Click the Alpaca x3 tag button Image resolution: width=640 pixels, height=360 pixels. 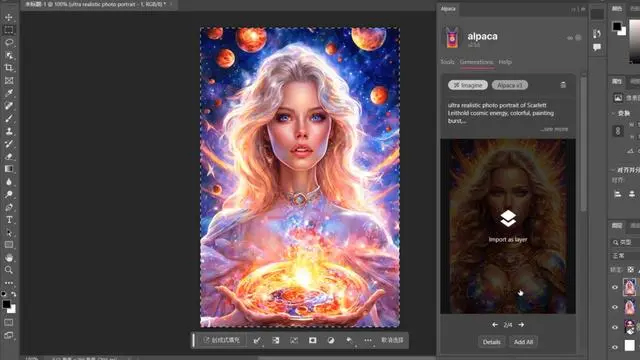[x=510, y=85]
